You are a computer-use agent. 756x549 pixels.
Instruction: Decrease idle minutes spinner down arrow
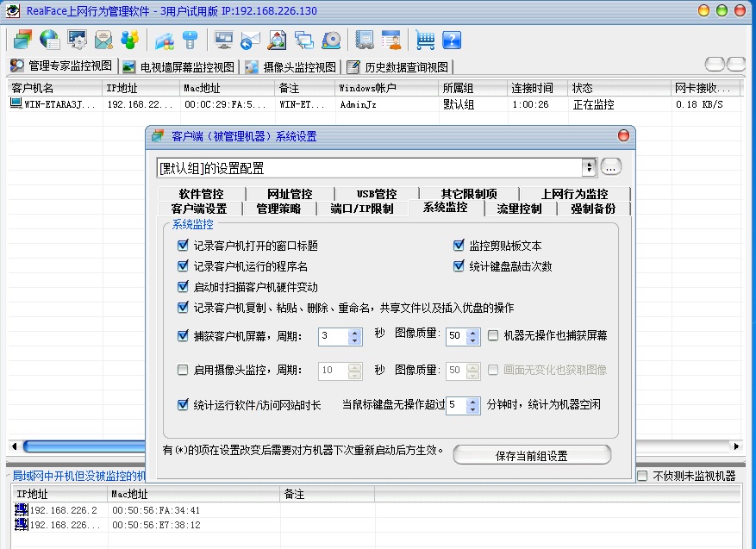(472, 409)
